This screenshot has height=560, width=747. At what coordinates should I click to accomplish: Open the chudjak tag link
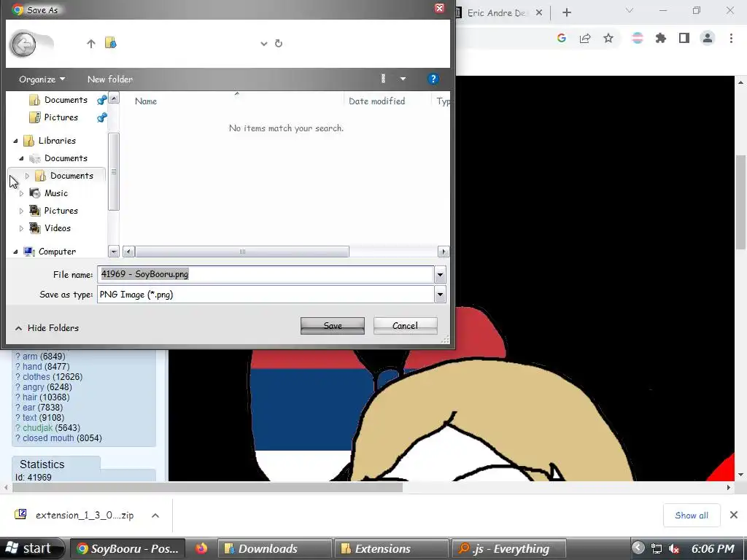tap(38, 427)
